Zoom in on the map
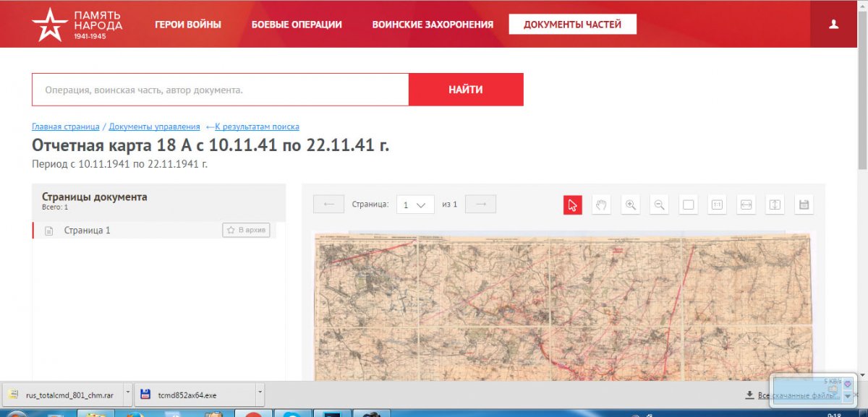868x417 pixels. click(631, 205)
